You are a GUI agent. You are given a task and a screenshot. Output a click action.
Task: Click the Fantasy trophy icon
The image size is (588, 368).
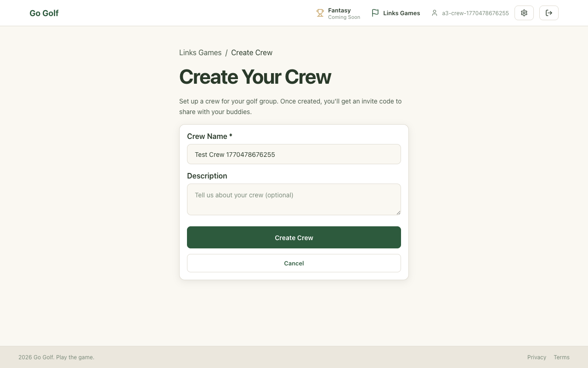point(320,13)
